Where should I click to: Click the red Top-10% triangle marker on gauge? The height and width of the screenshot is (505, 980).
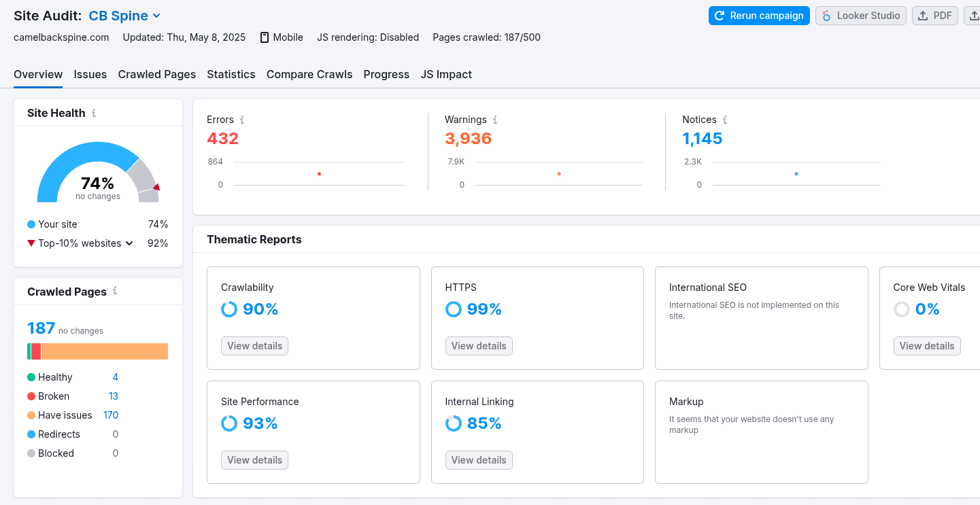156,187
